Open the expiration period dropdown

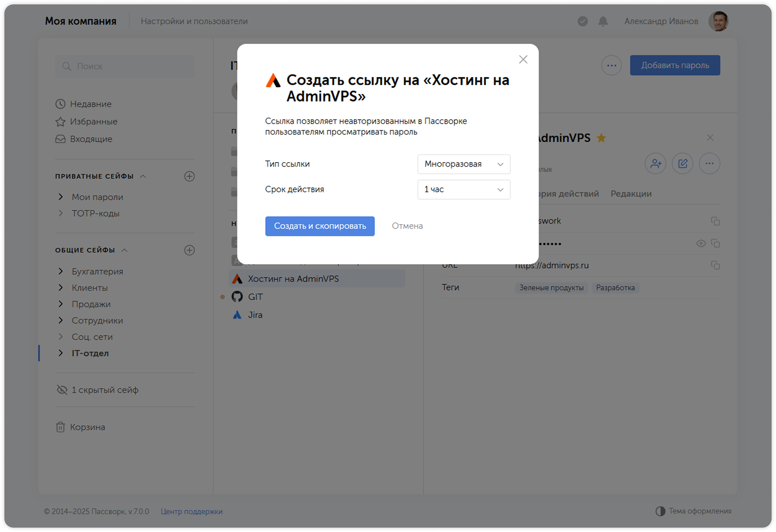pyautogui.click(x=464, y=189)
